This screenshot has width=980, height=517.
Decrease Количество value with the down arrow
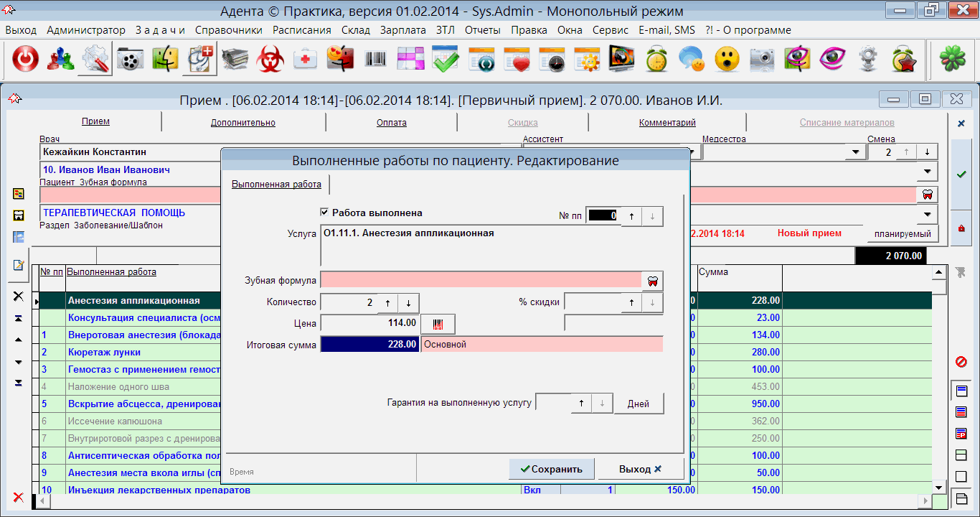pos(408,303)
